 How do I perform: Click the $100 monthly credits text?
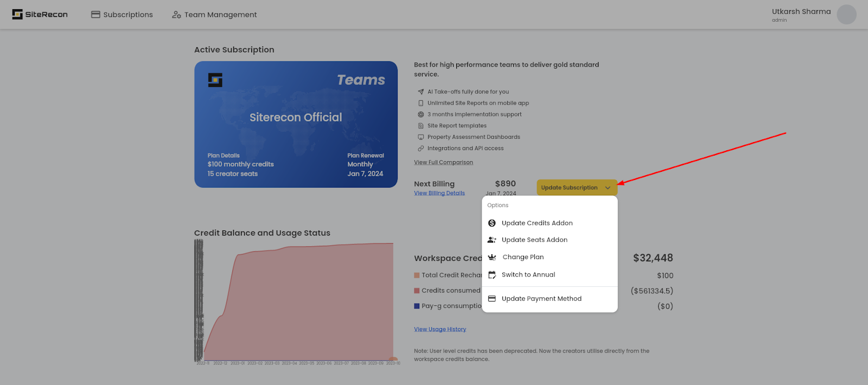coord(240,164)
